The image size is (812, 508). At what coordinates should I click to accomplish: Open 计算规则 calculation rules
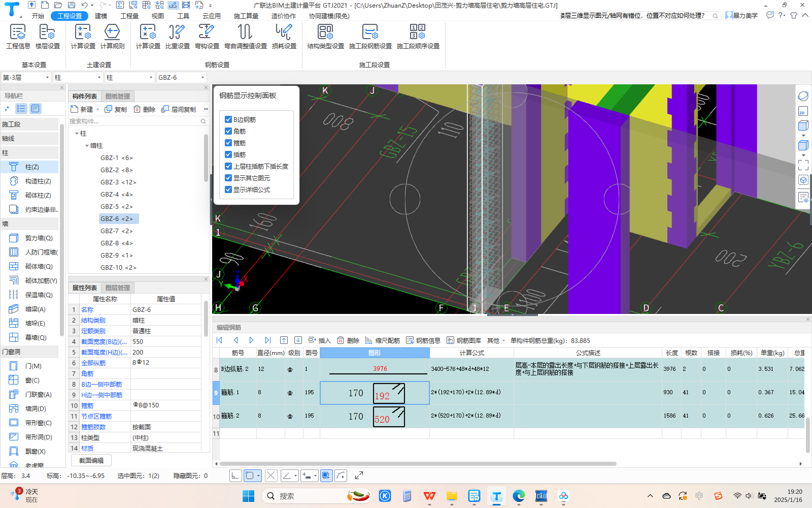(112, 37)
